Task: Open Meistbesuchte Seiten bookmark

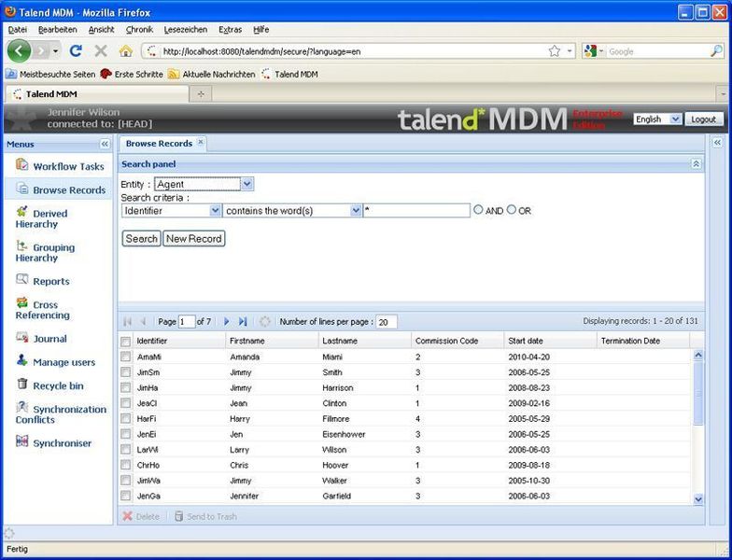Action: [50, 74]
